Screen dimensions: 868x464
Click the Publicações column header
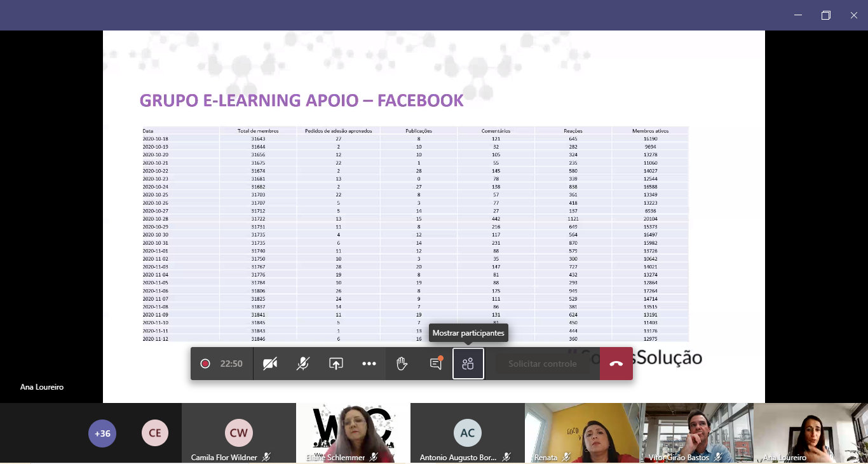pos(419,131)
